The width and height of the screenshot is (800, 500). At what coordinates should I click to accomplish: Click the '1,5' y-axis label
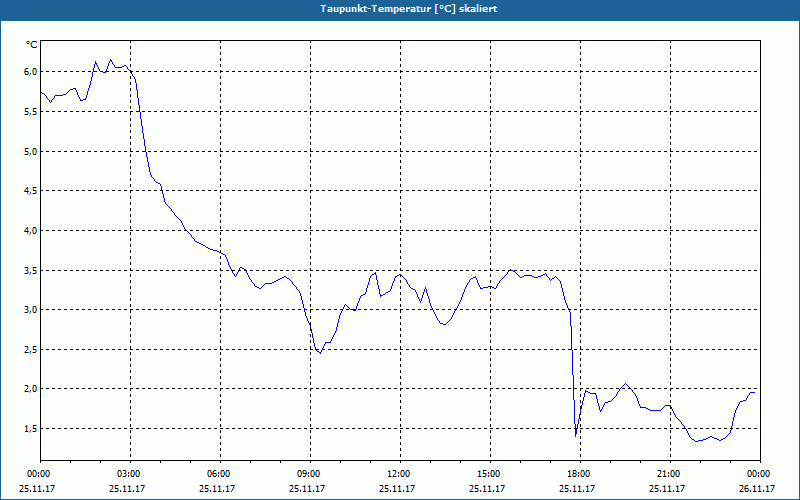pos(31,429)
